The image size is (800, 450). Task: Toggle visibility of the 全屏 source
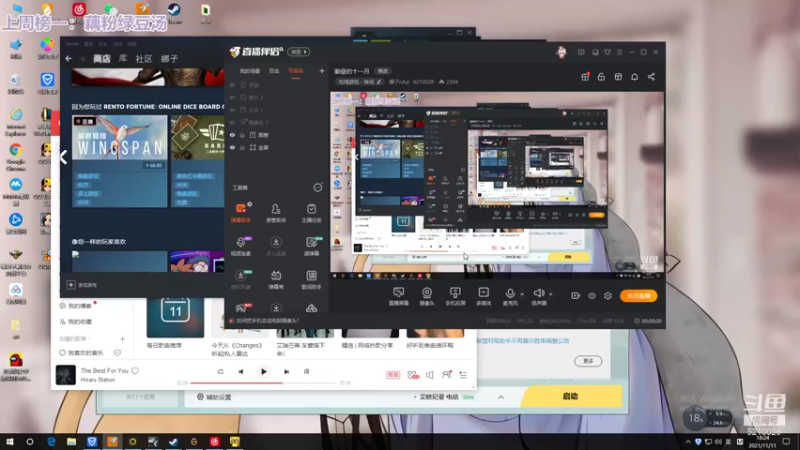[232, 147]
